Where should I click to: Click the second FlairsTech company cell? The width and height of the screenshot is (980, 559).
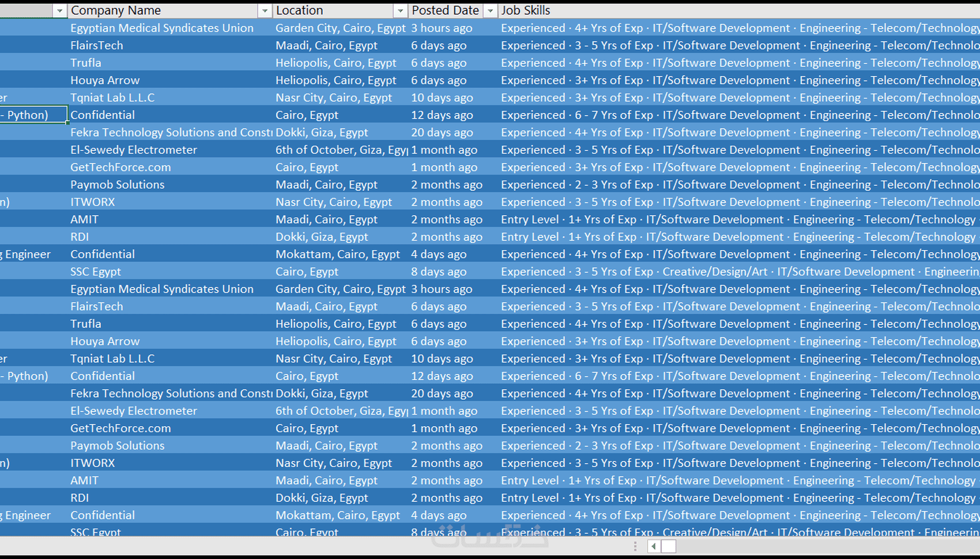coord(170,306)
